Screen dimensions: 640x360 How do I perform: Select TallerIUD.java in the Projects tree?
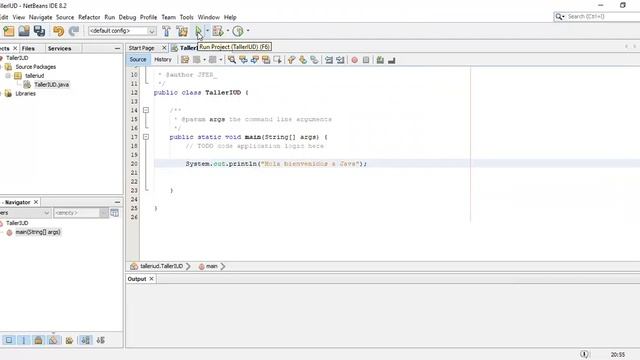[51, 84]
